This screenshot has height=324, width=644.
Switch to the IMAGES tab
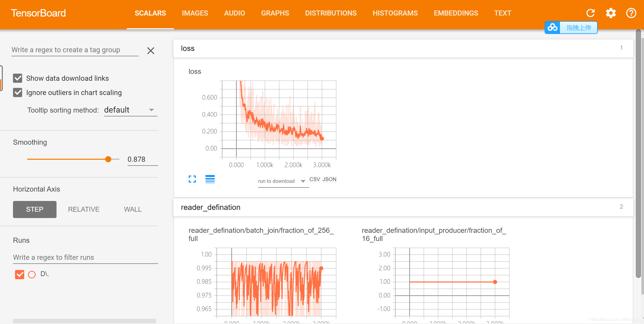pyautogui.click(x=195, y=13)
